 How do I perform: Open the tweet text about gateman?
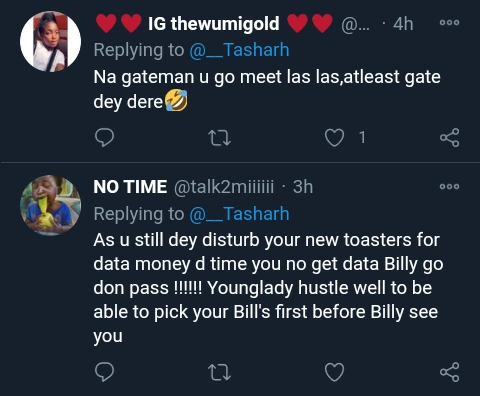tap(267, 89)
